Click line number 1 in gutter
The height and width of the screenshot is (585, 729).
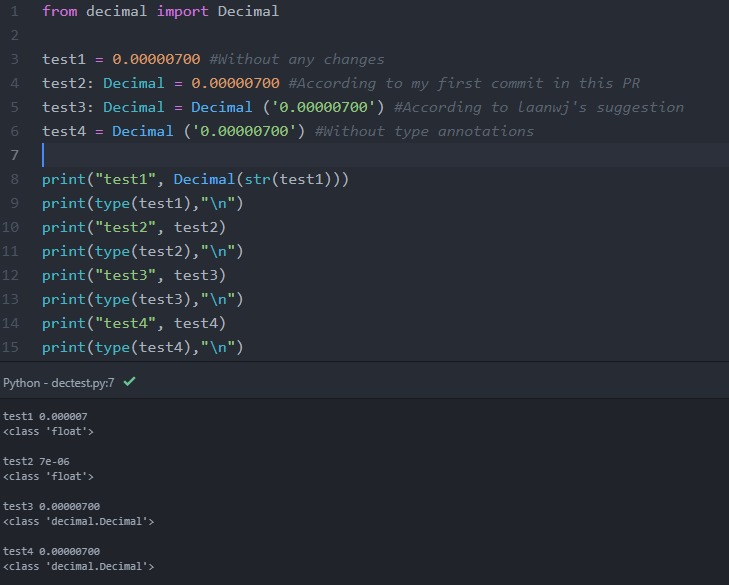click(x=14, y=11)
